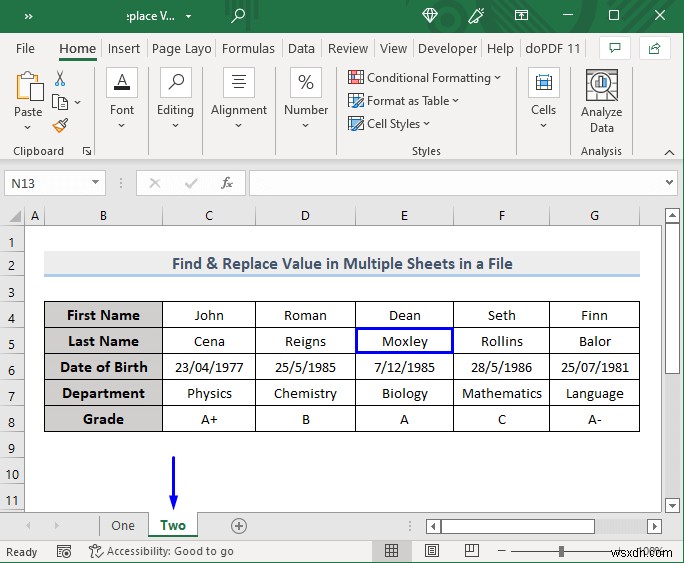Open the doPDF 11 tab
The image size is (684, 563).
tap(553, 48)
